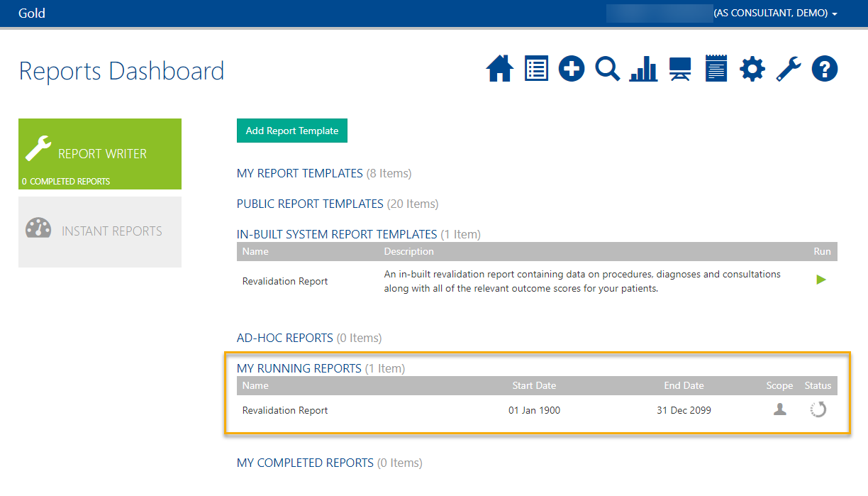Click the Help question mark icon
This screenshot has width=868, height=496.
824,68
